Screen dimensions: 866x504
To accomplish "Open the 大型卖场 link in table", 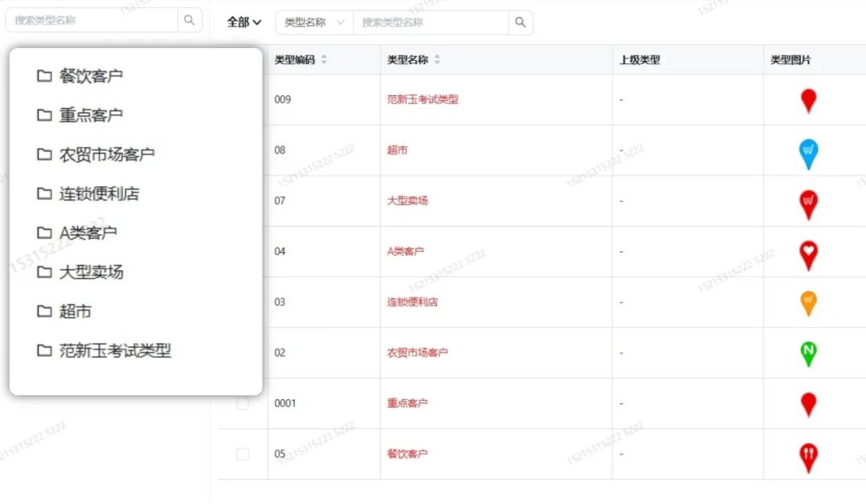I will (407, 201).
